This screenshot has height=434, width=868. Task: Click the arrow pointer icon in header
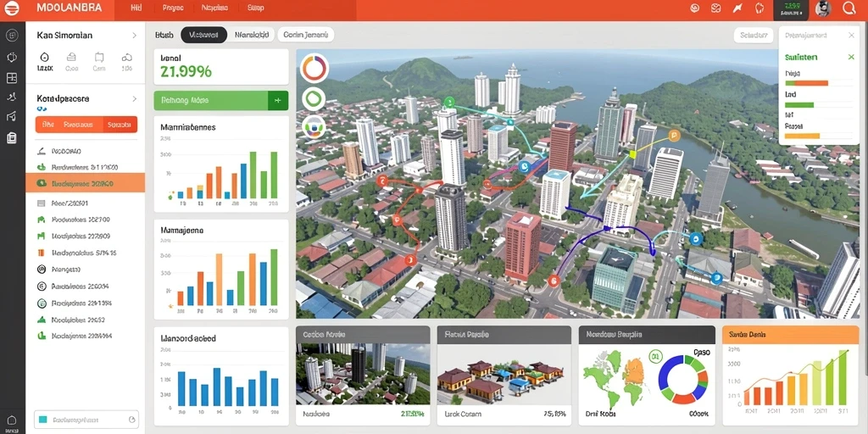(x=737, y=8)
